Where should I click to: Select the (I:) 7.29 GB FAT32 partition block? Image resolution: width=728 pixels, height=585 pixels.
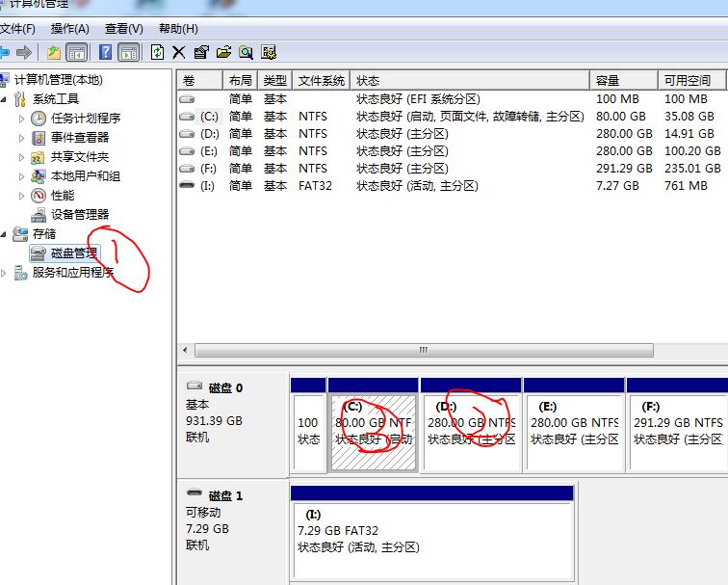pyautogui.click(x=432, y=533)
